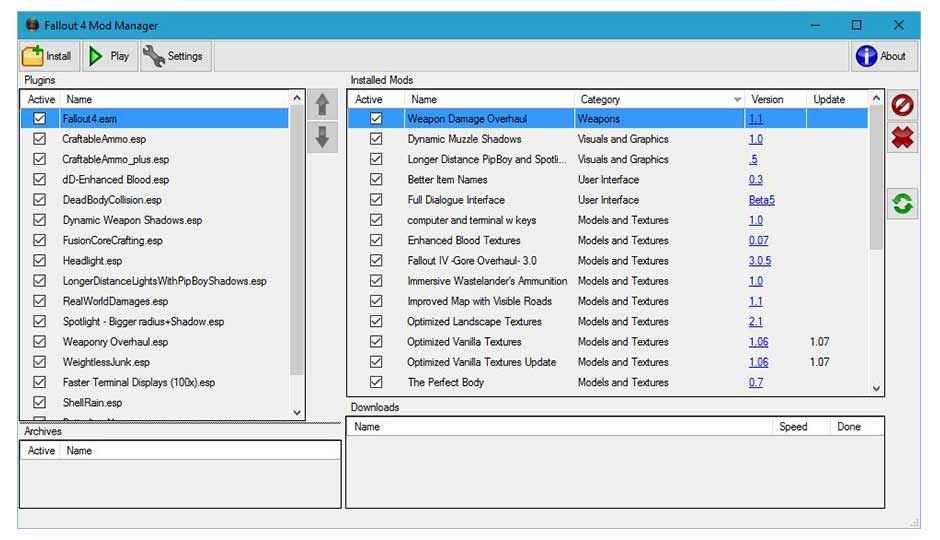
Task: Open the 0.3 version link for Better Item Names
Action: click(755, 179)
